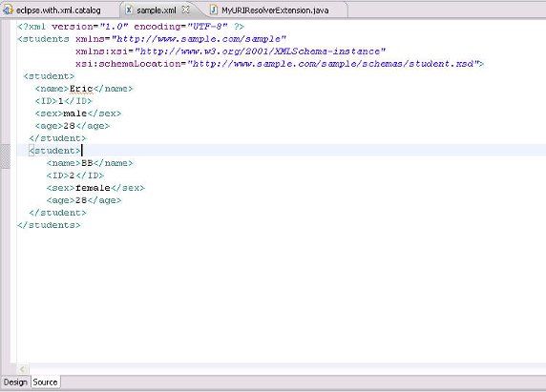Click the ID element with value 1
This screenshot has width=546, height=392.
pyautogui.click(x=63, y=101)
